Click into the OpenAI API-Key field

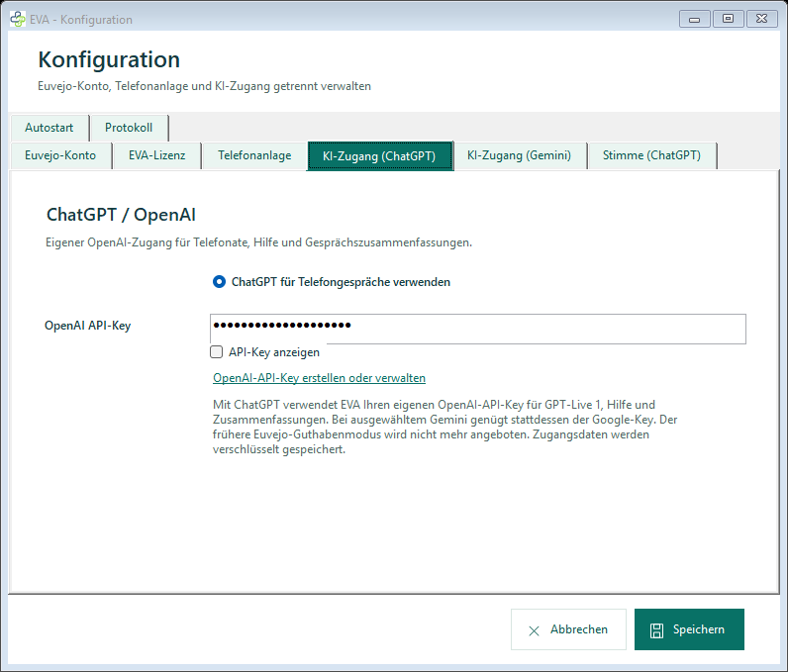(x=478, y=329)
